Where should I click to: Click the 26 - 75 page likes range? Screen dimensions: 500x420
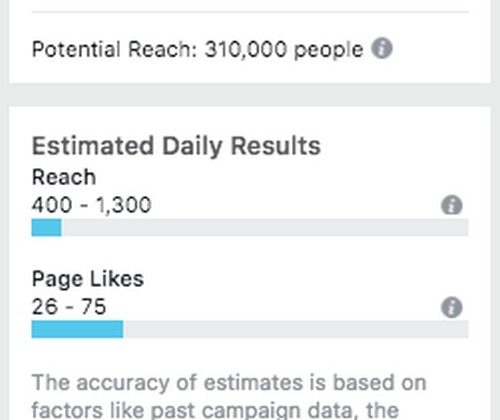tap(69, 307)
